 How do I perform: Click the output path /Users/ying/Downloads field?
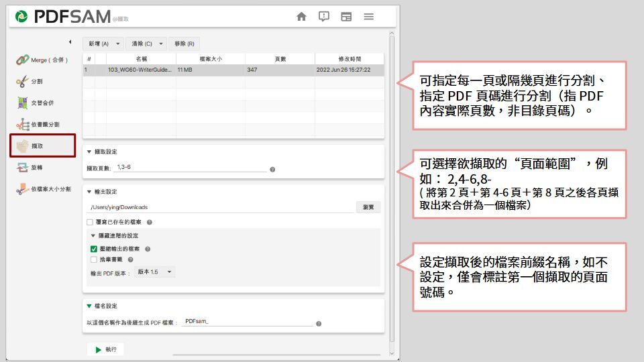tap(221, 207)
